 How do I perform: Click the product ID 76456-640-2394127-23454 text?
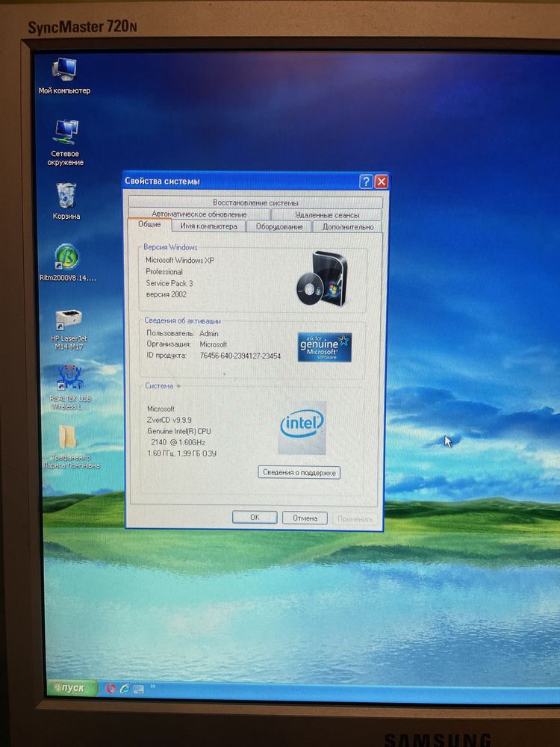[x=240, y=356]
